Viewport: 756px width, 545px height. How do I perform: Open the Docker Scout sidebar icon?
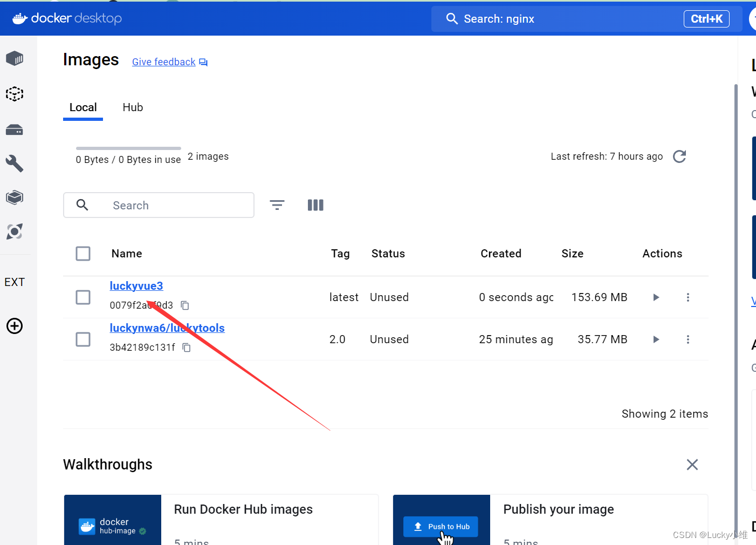coord(15,231)
